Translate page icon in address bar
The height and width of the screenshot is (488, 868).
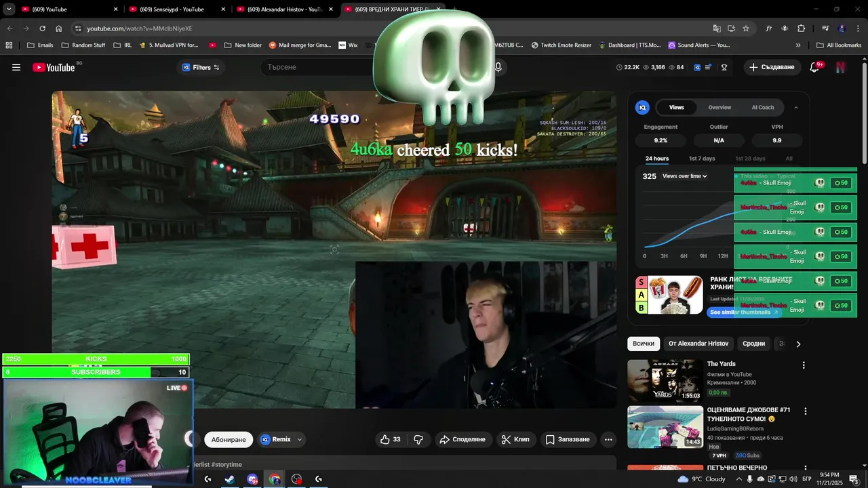point(717,28)
